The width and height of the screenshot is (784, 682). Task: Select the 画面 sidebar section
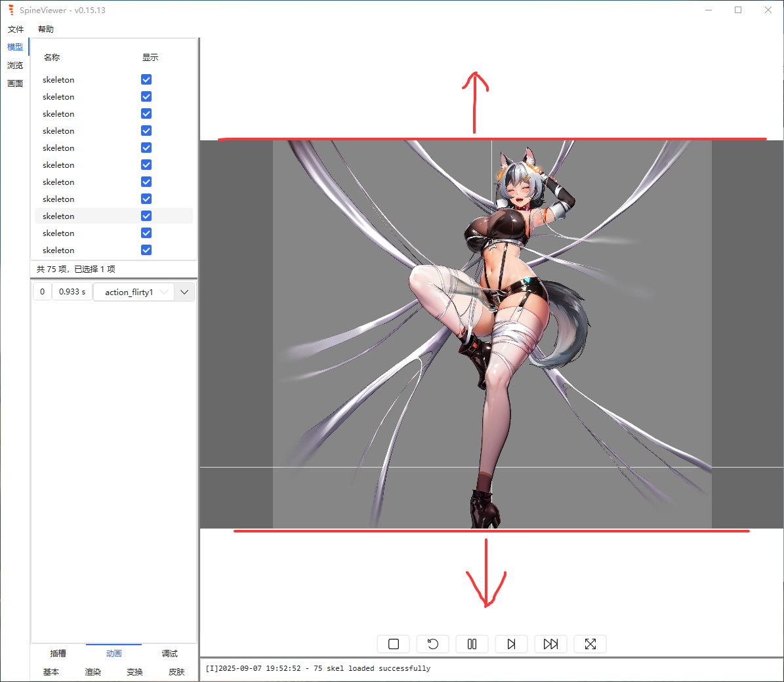tap(15, 83)
